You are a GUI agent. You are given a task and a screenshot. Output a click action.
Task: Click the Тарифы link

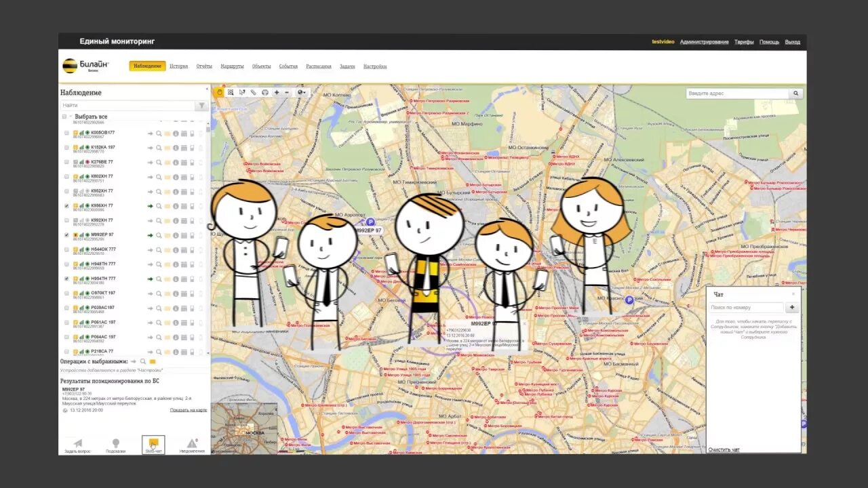point(744,42)
